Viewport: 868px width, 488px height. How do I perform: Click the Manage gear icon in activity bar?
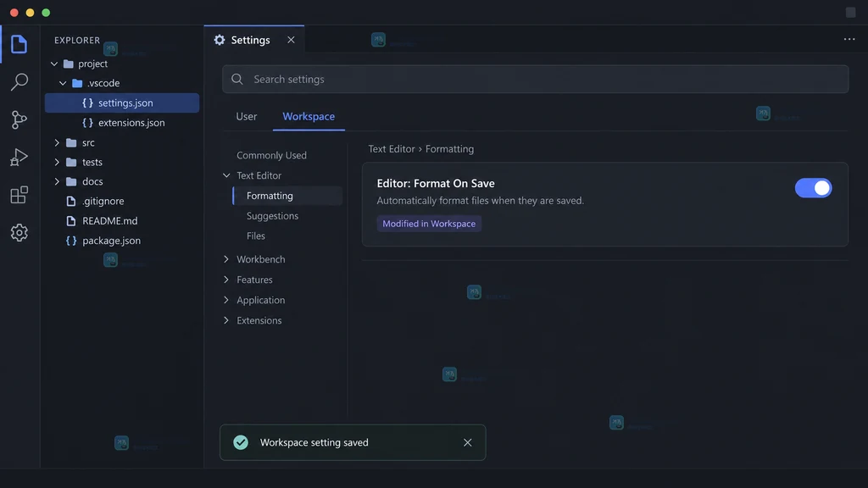click(x=19, y=232)
